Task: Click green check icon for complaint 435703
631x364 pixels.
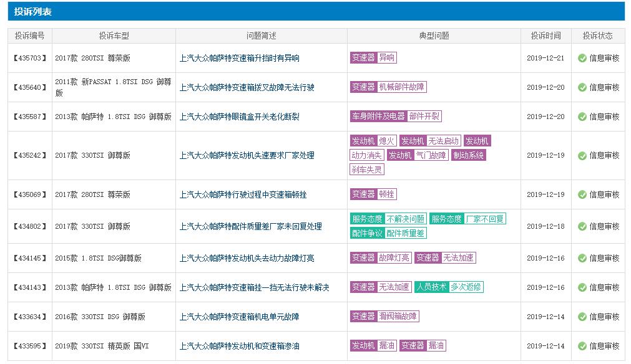Action: 582,58
